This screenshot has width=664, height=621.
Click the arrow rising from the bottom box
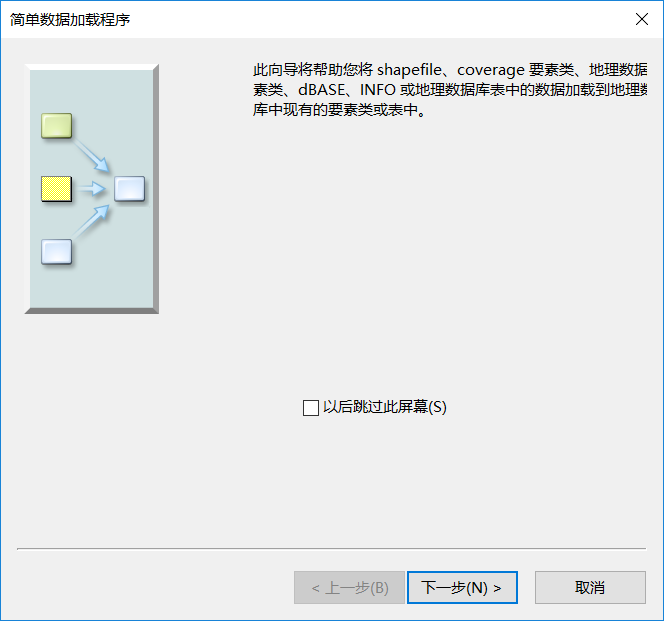[x=91, y=221]
